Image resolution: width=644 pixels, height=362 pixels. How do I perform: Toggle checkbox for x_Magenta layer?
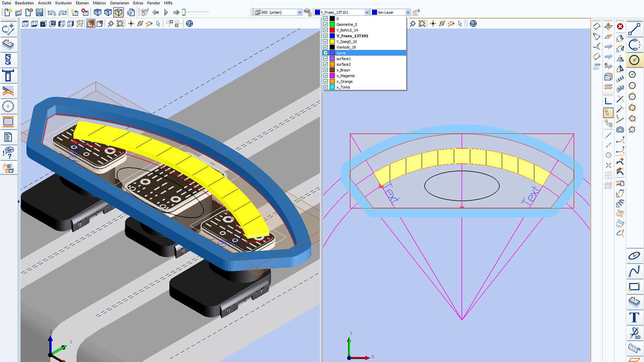(x=326, y=76)
